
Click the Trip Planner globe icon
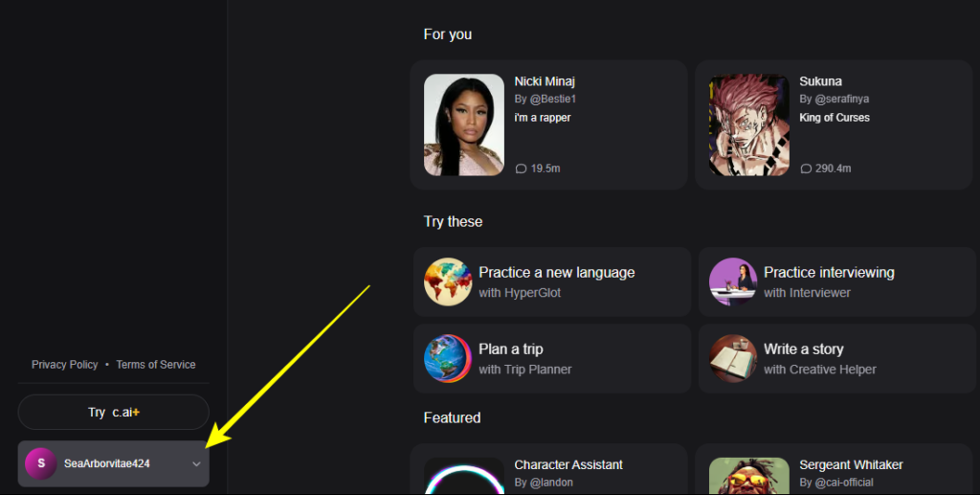pos(448,359)
